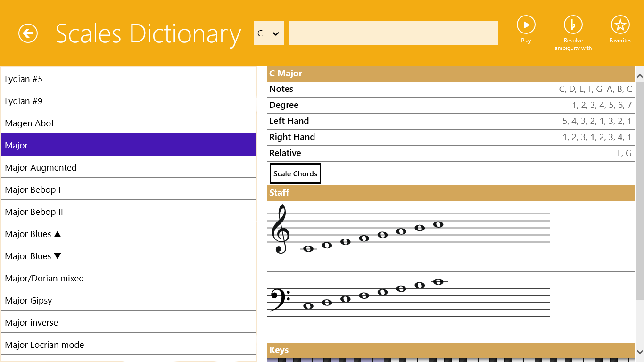Select Major Bebop I scale
Image resolution: width=644 pixels, height=362 pixels.
pos(128,189)
